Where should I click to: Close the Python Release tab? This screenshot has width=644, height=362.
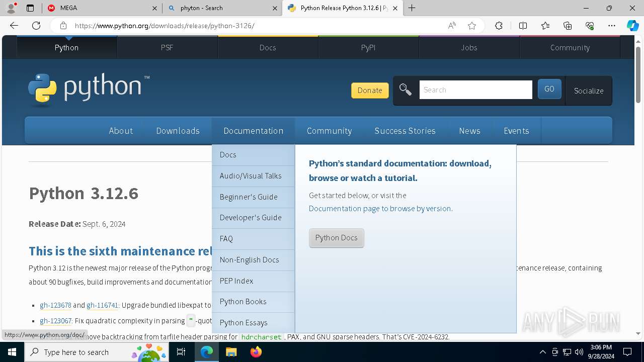(x=395, y=8)
